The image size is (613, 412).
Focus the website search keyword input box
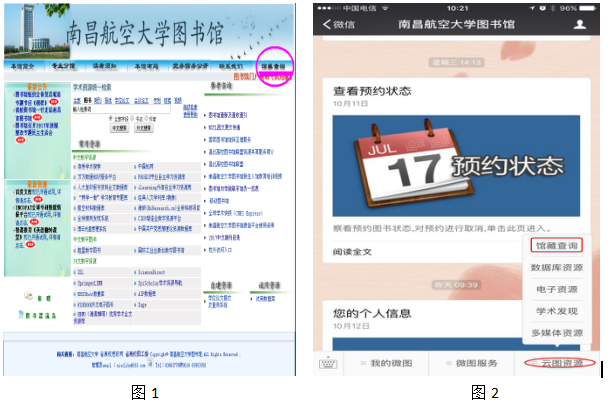121,110
